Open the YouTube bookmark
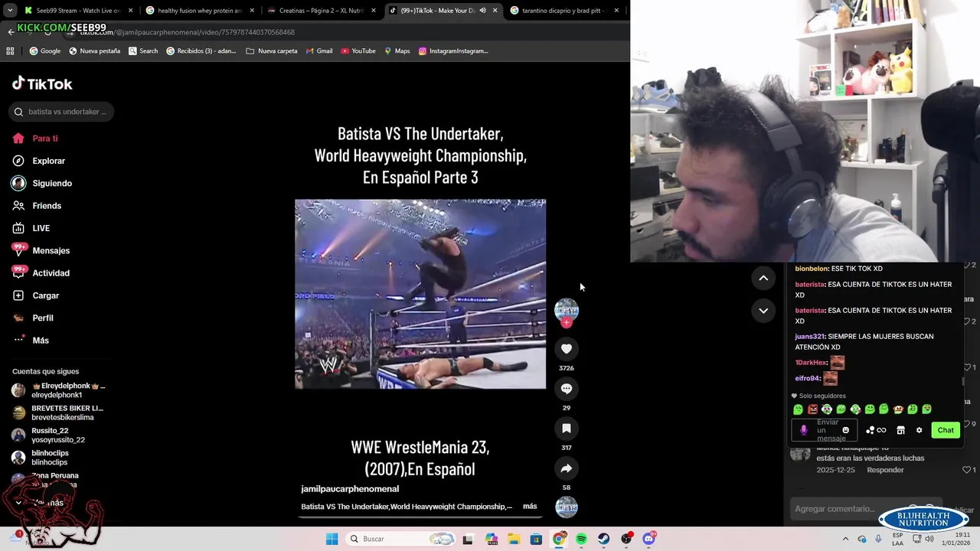980x551 pixels. point(358,51)
